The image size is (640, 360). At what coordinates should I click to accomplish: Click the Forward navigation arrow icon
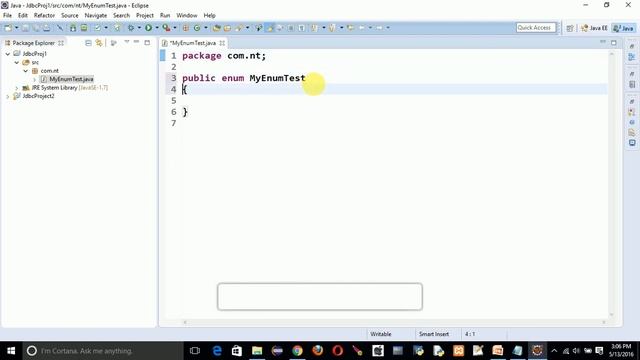point(380,28)
